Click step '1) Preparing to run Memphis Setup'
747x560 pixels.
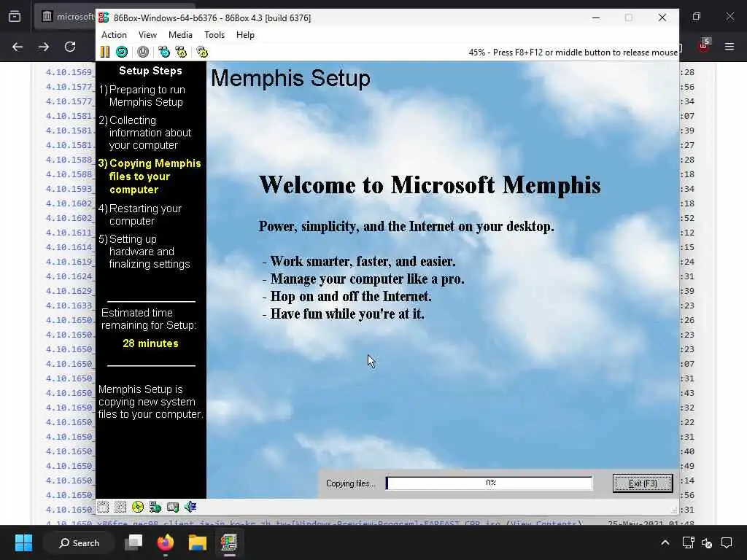pyautogui.click(x=142, y=96)
